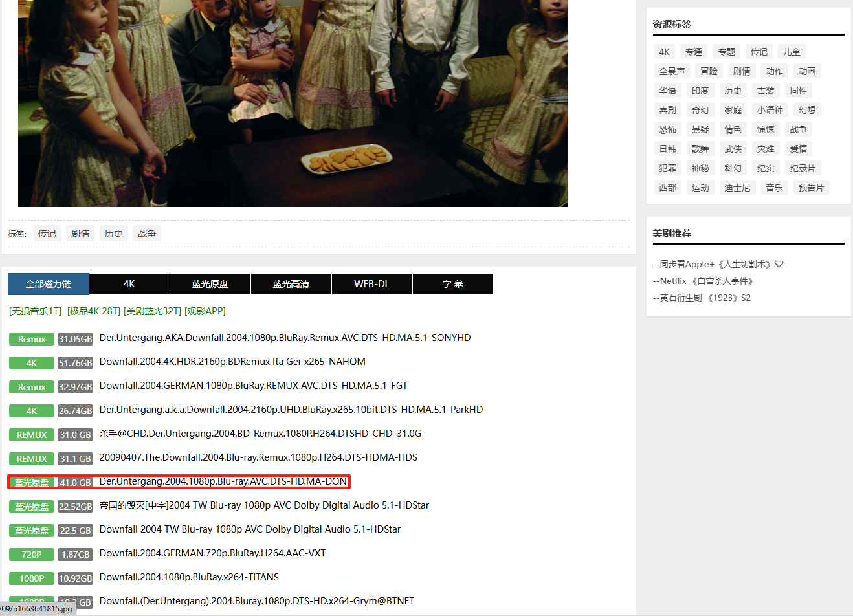Open the [美剧蓝光32T] link

tap(153, 311)
